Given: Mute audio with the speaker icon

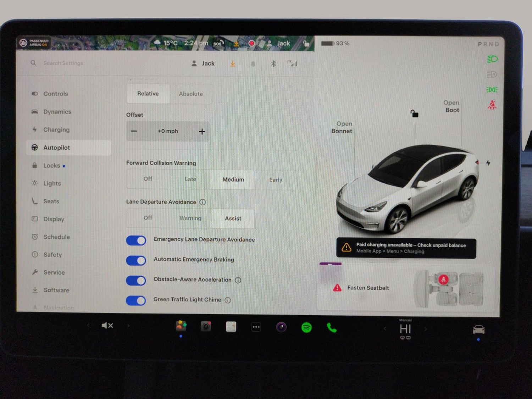Looking at the screenshot, I should pyautogui.click(x=107, y=325).
